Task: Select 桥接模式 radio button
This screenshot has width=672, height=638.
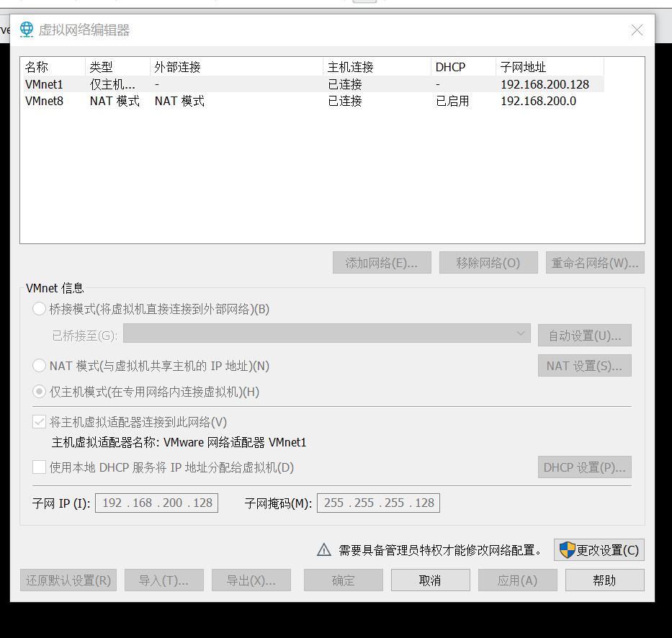Action: click(39, 309)
